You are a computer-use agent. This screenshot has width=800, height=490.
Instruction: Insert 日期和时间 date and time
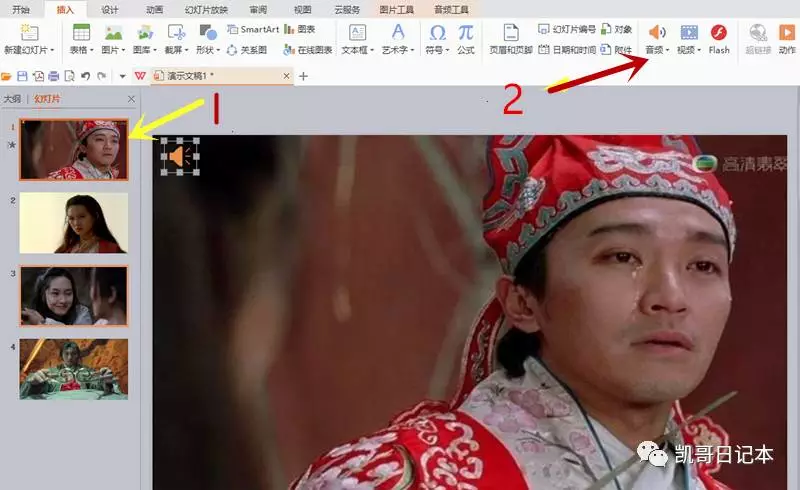567,50
